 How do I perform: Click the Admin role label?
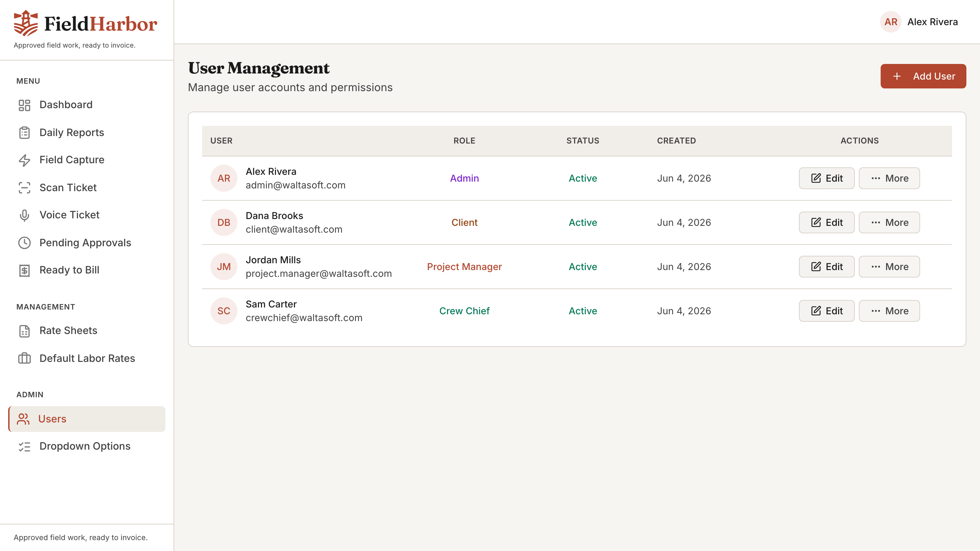(464, 178)
